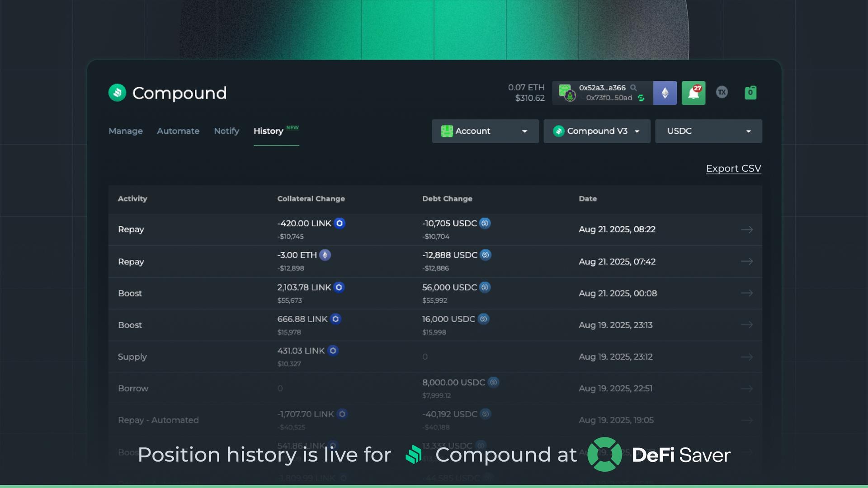
Task: Select the Notify tab
Action: [226, 131]
